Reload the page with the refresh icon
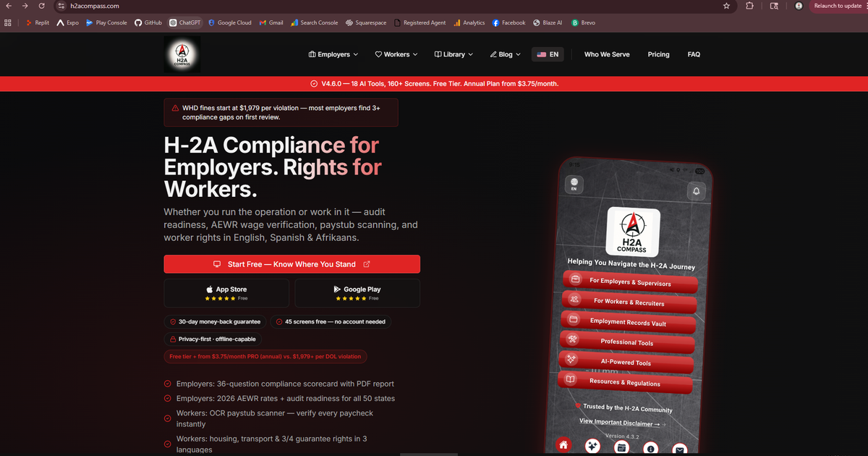868x456 pixels. (x=42, y=6)
